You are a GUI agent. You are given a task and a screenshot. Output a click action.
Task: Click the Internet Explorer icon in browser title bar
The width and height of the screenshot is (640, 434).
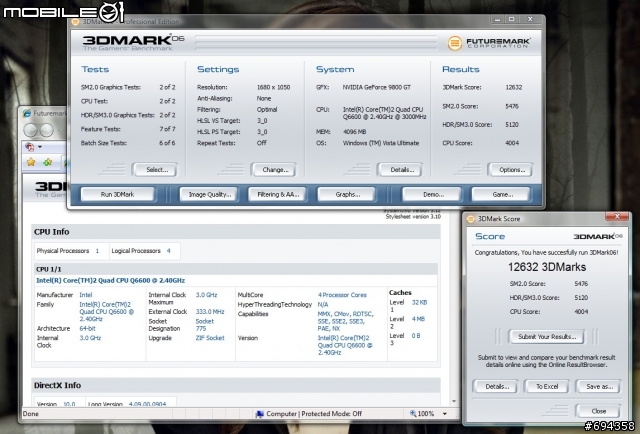(x=27, y=113)
